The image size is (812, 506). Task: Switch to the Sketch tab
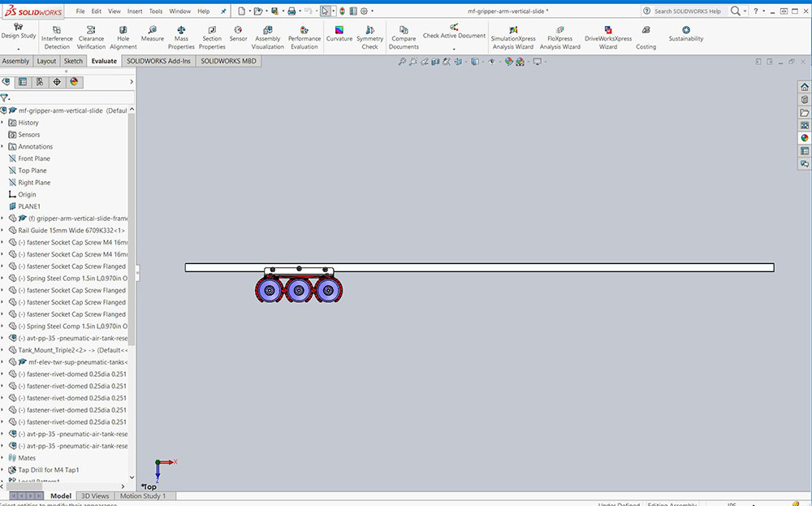73,61
